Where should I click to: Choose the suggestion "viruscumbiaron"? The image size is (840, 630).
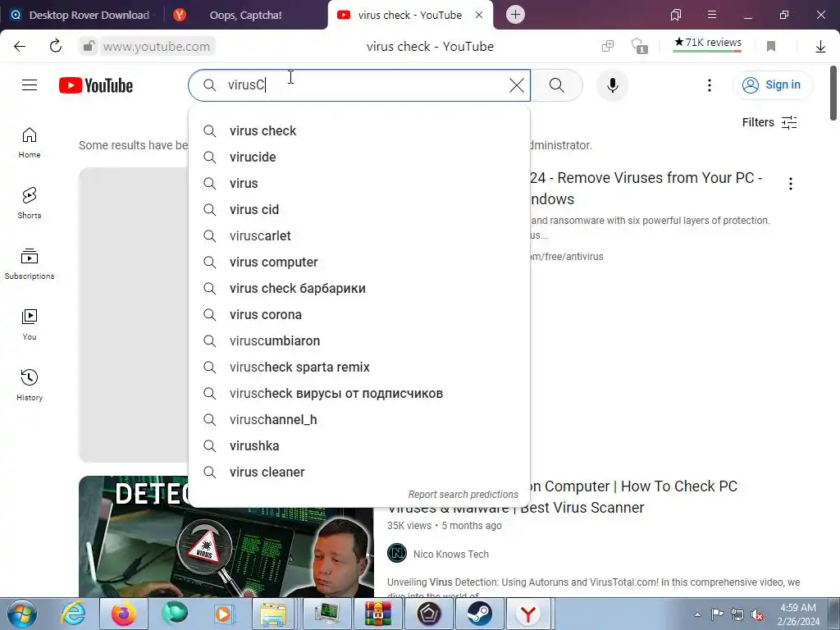pos(359,340)
